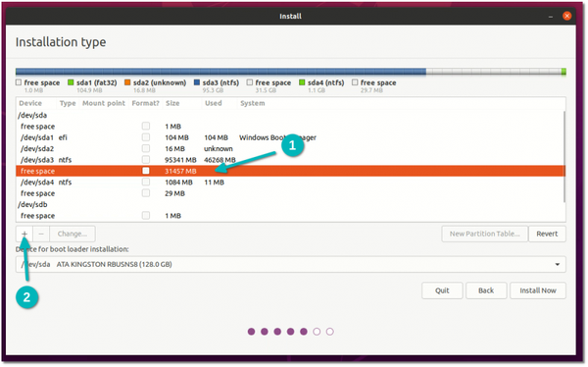Toggle format checkbox for free space under /dev/sdb
588x367 pixels.
146,216
